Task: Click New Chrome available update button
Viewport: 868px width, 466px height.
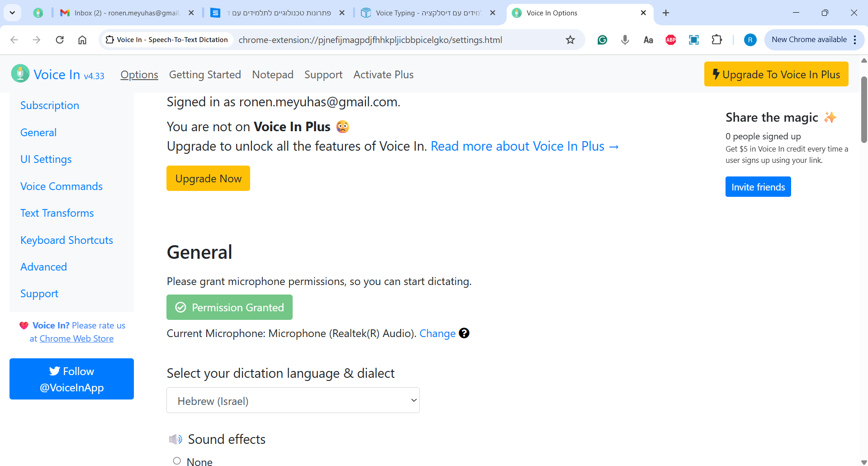Action: click(x=809, y=40)
